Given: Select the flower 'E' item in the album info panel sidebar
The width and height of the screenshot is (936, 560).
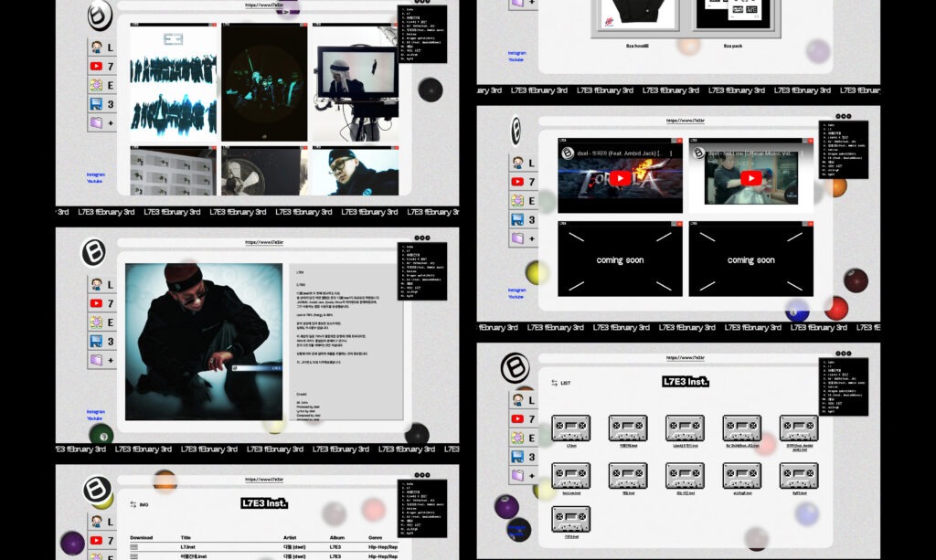Looking at the screenshot, I should (102, 322).
